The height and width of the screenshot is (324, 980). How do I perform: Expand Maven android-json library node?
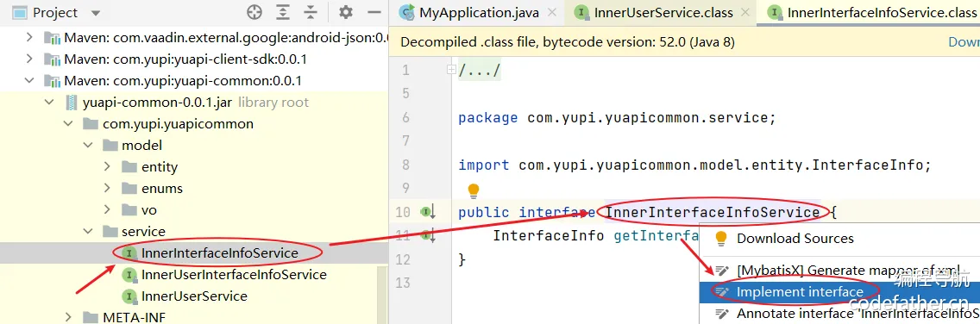(29, 38)
